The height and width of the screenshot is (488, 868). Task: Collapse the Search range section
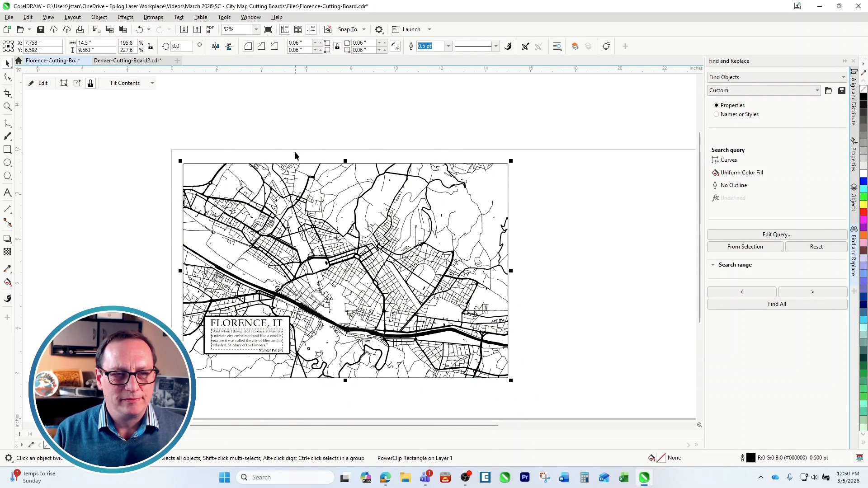tap(713, 265)
